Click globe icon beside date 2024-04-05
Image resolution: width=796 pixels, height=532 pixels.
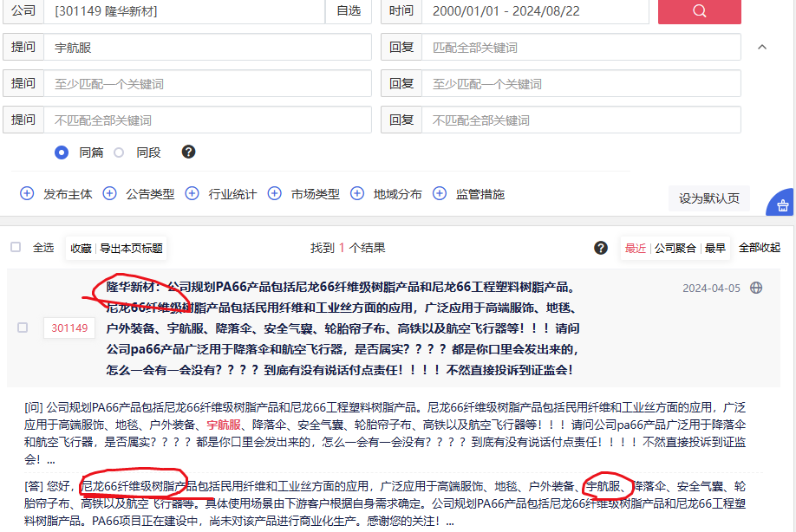point(756,288)
